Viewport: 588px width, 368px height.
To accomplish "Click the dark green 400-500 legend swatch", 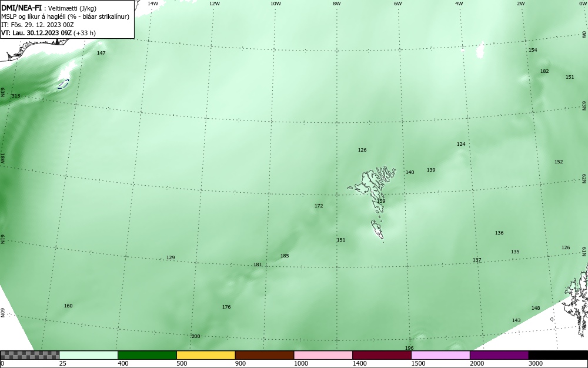I will 147,355.
